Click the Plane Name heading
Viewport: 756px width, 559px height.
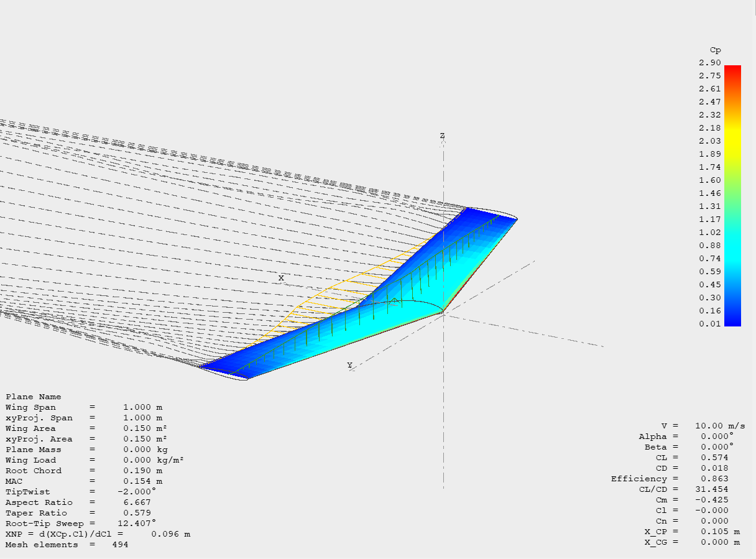[33, 397]
